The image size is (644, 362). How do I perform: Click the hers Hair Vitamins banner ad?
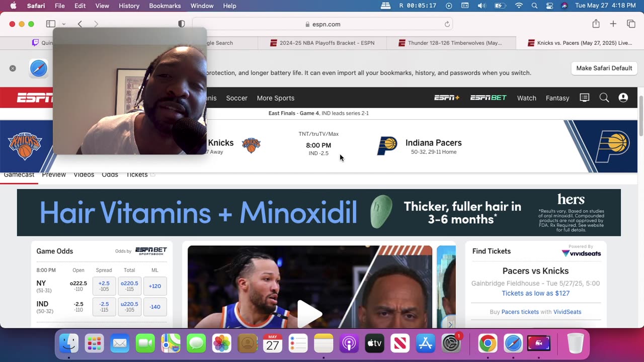tap(318, 213)
